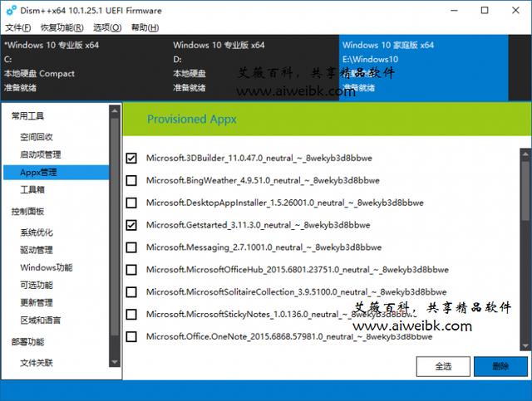Close the Dism++ window
The image size is (532, 401).
pos(515,11)
